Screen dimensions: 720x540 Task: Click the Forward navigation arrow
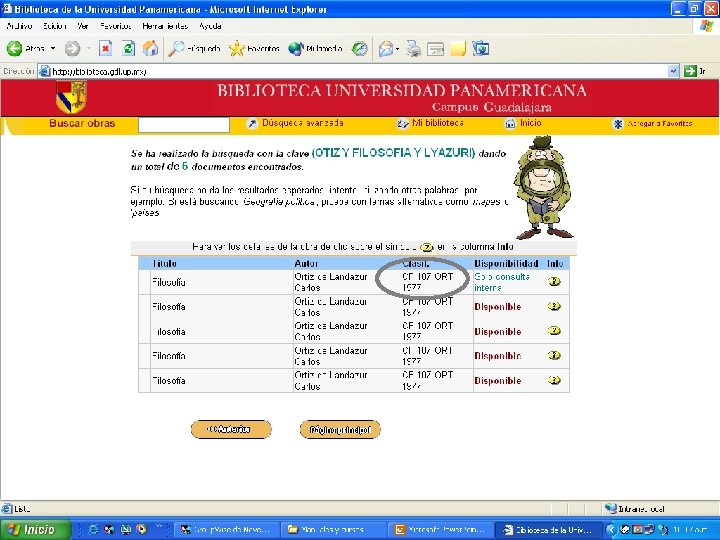coord(72,48)
